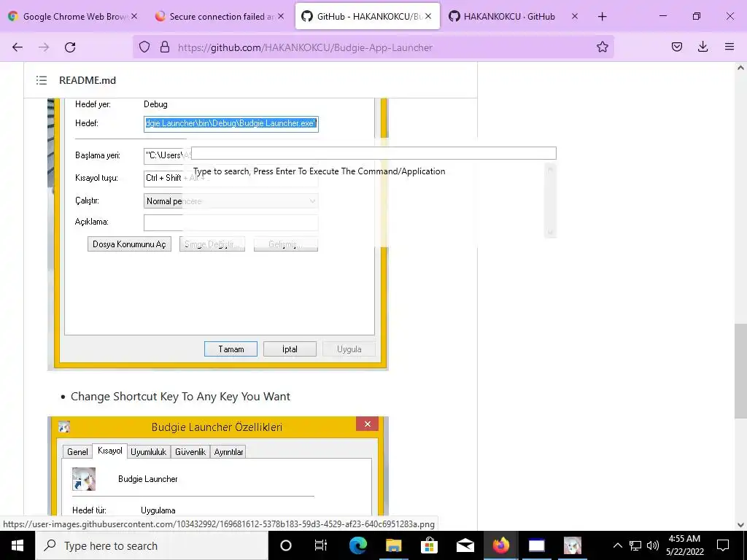Click the Firefox taskbar icon

[500, 545]
